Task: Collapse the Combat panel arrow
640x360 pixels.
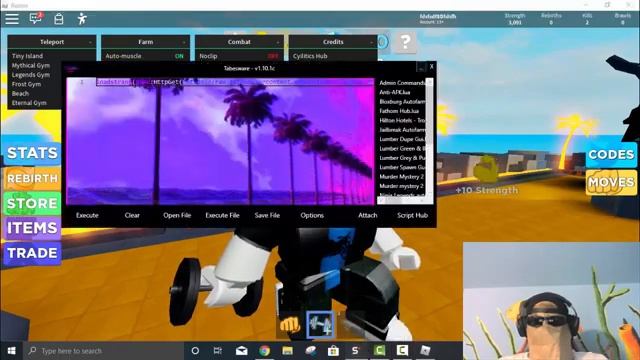Action: pyautogui.click(x=278, y=42)
